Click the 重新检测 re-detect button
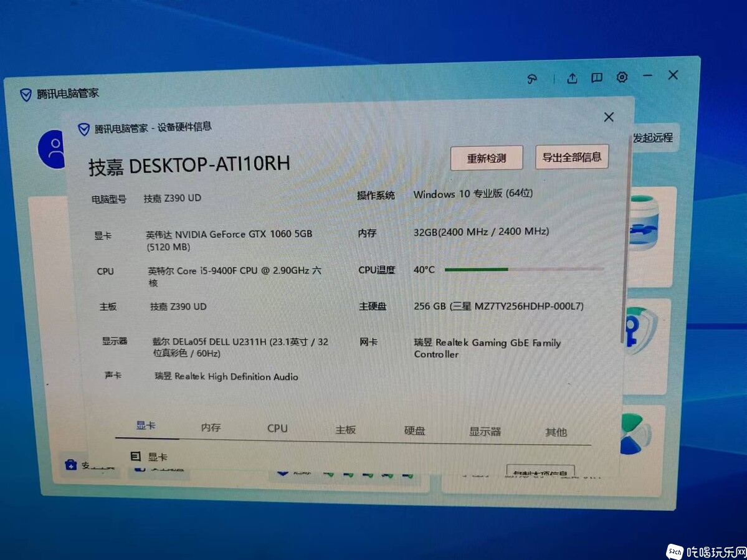Viewport: 747px width, 560px height. coord(487,158)
